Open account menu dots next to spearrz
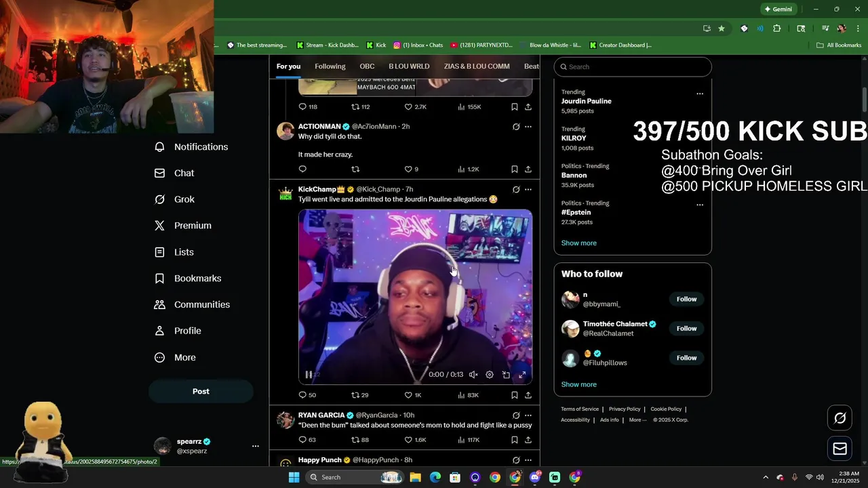This screenshot has width=868, height=488. [256, 446]
